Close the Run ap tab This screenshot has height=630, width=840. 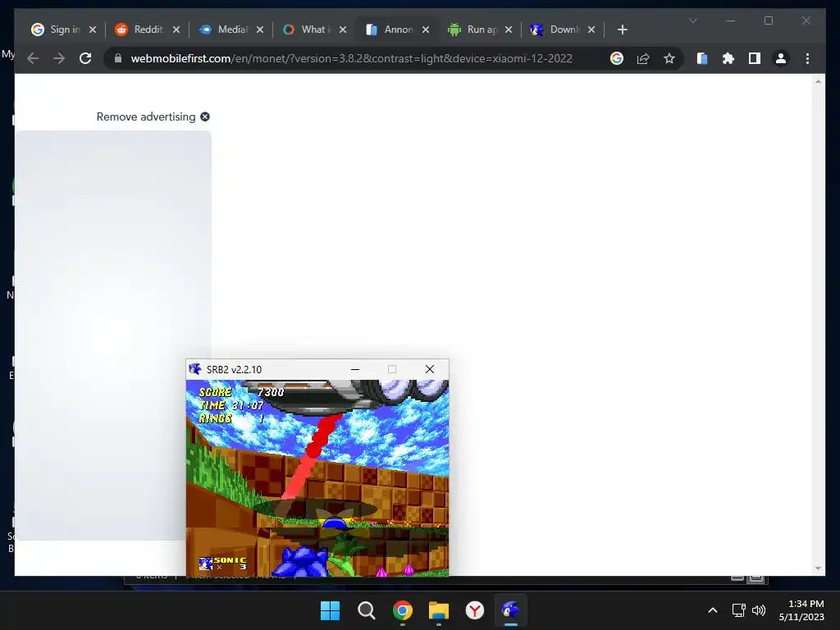click(x=509, y=30)
